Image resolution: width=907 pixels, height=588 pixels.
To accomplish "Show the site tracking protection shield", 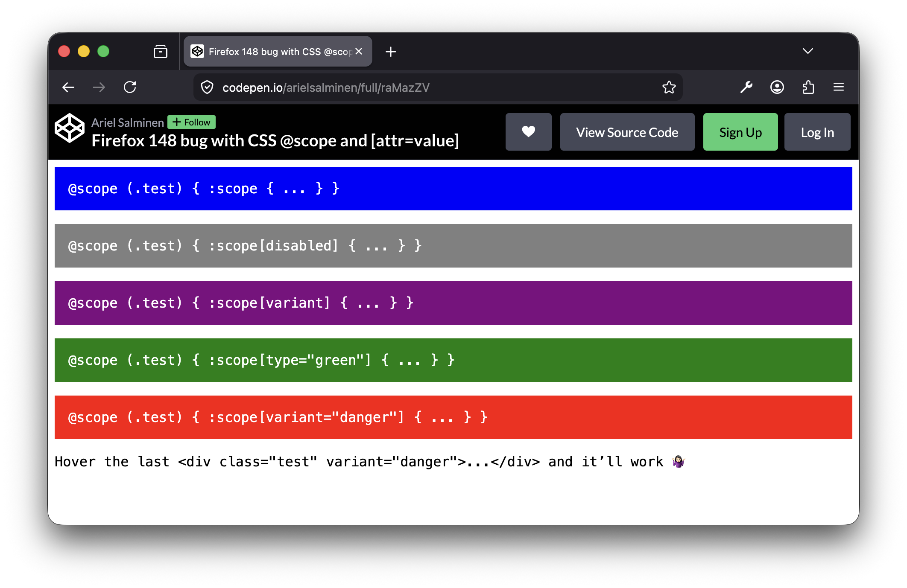I will (x=207, y=87).
